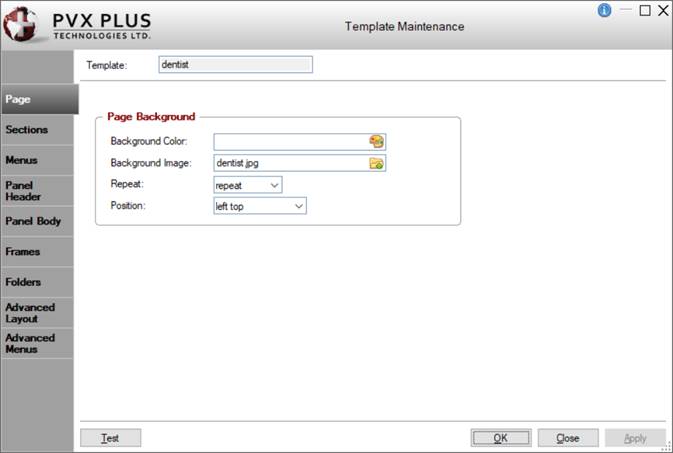The height and width of the screenshot is (453, 673).
Task: Browse for a Background Image file
Action: coord(376,163)
